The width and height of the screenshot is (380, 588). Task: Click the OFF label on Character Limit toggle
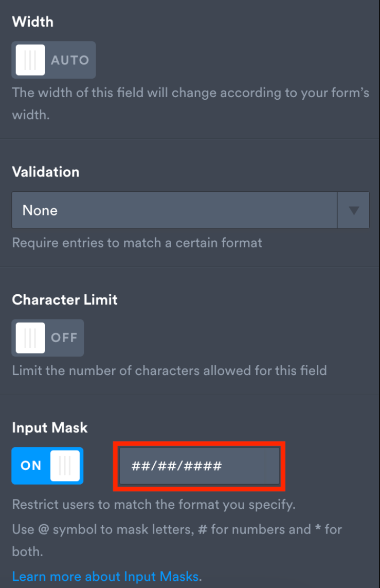[x=64, y=338]
